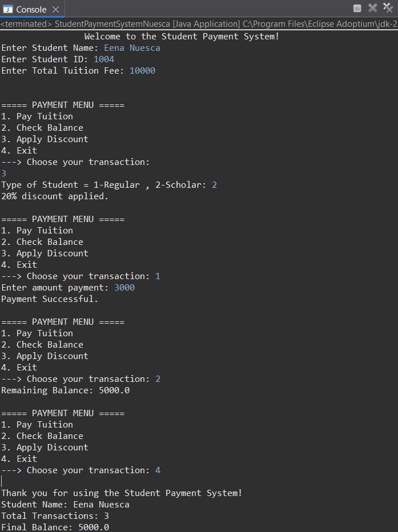Click the Java application icon on Console tab
The width and height of the screenshot is (398, 532).
coord(7,9)
